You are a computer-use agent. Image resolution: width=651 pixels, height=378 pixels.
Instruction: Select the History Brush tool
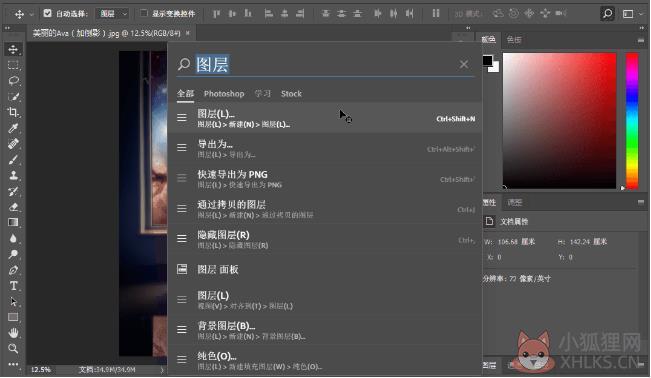pos(13,191)
